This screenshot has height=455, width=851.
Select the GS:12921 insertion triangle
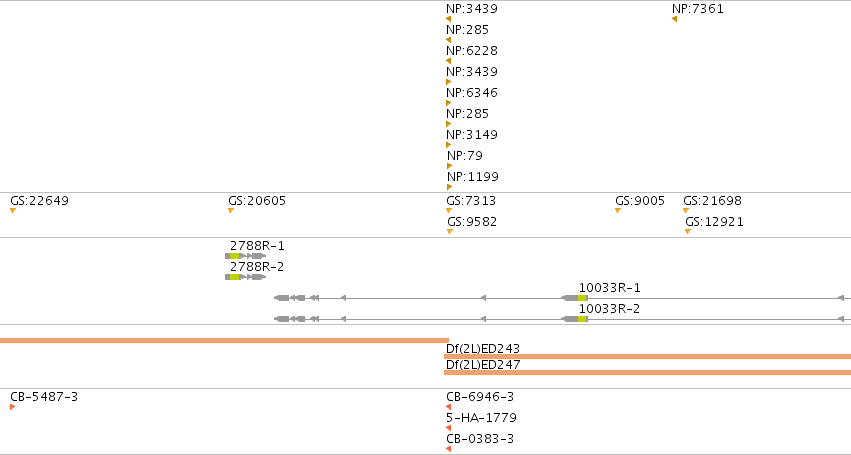[x=688, y=232]
